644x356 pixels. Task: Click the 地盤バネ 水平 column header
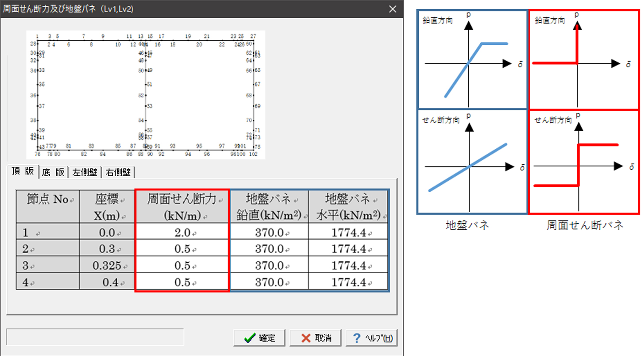348,207
